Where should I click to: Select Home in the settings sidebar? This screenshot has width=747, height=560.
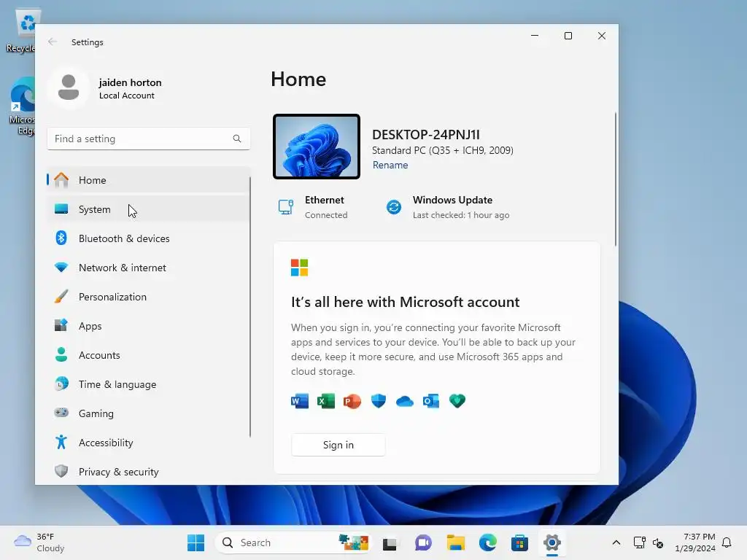point(148,180)
